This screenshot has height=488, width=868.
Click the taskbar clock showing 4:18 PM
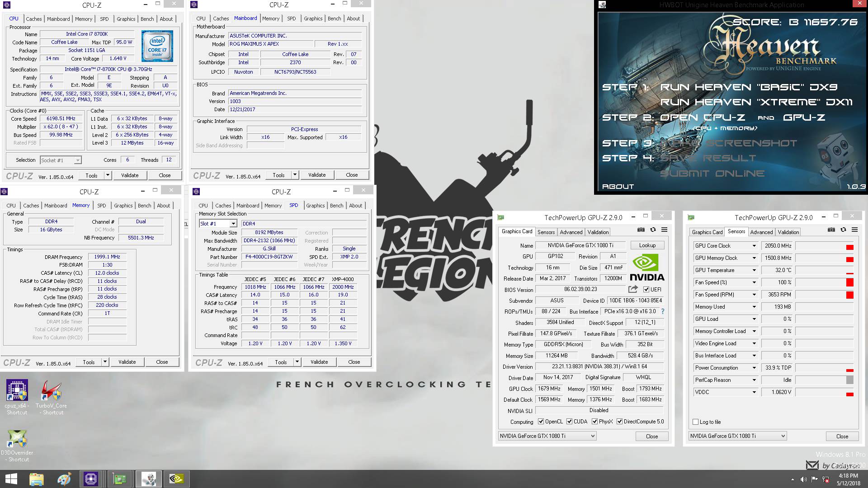coord(848,476)
